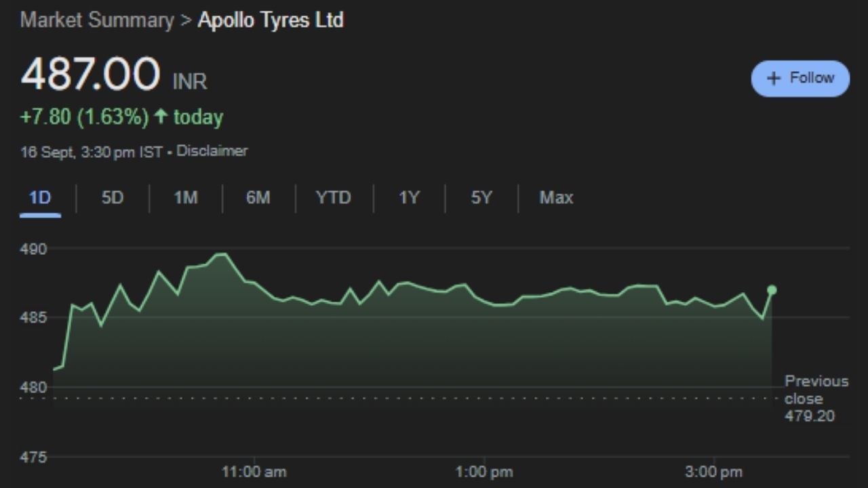Click the Previous close 479.20 label
The width and height of the screenshot is (868, 488).
click(816, 399)
